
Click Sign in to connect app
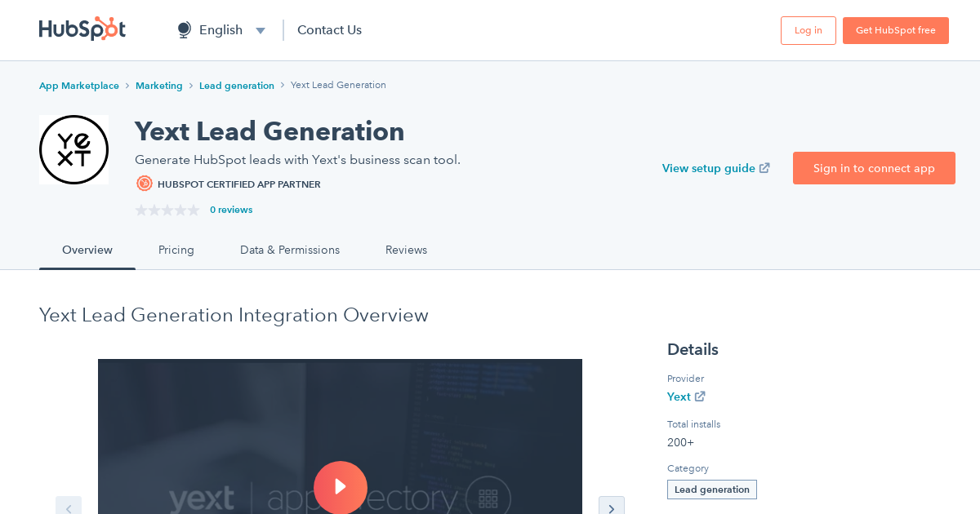pos(874,168)
